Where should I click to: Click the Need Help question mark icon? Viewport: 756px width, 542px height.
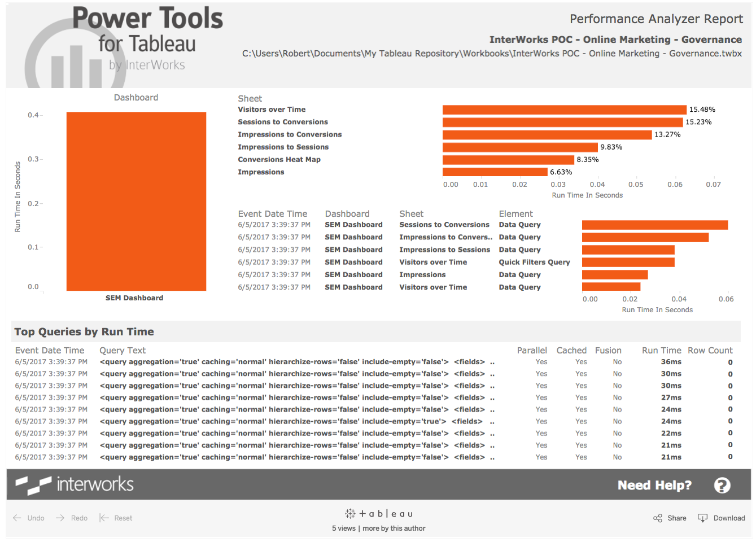click(x=723, y=485)
